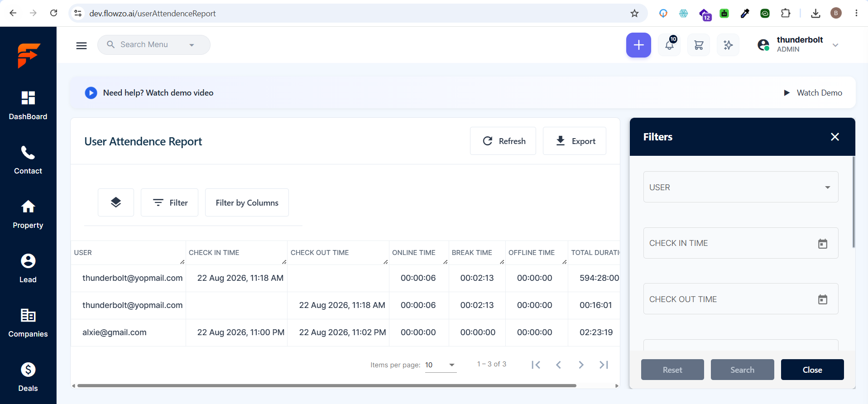Go to first page of table
Image resolution: width=868 pixels, height=404 pixels.
point(536,365)
